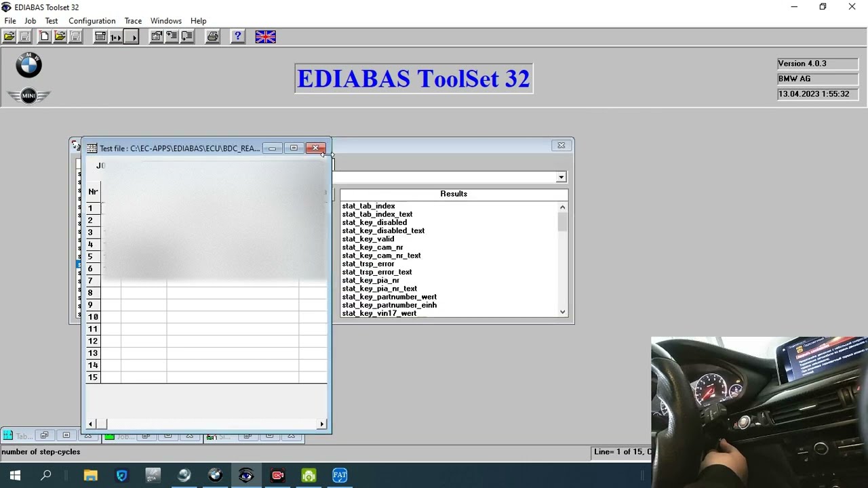Select stat_key_pia_nr result entry
Viewport: 868px width, 488px height.
pos(370,280)
